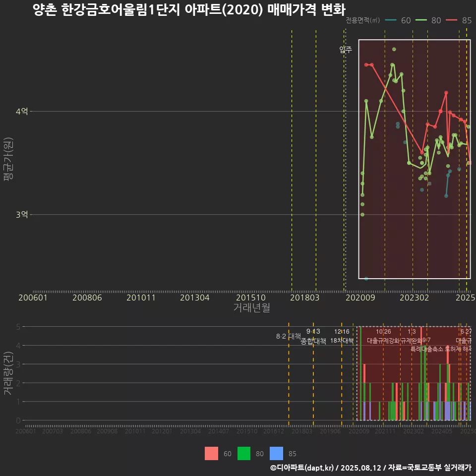Screen dimensions: 476x476
Task: Click the '12·16 18차대책' annotation
Action: tap(342, 336)
